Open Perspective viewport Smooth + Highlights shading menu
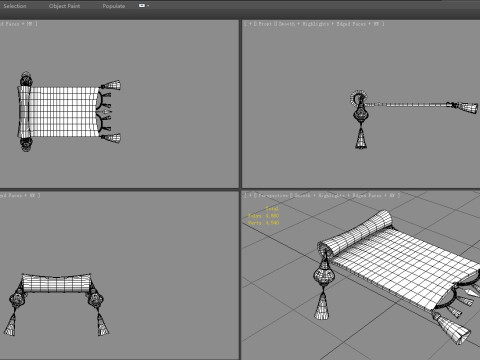480x360 pixels. [319, 196]
